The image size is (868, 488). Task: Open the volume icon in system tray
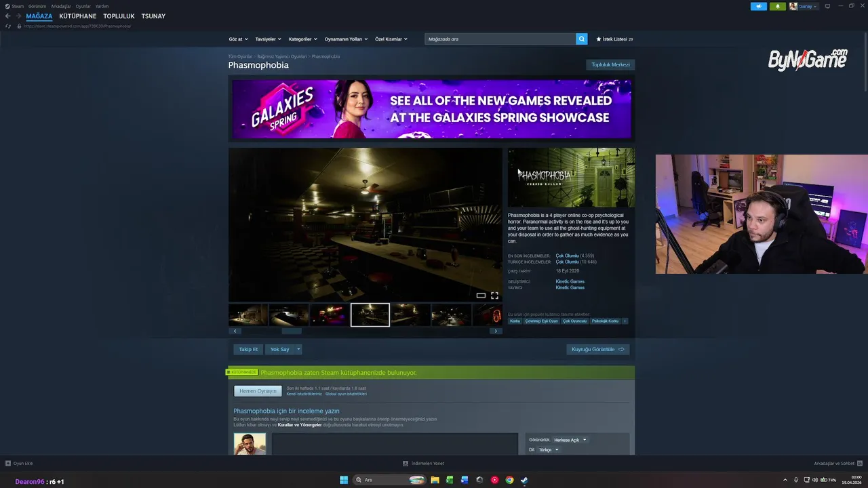coord(815,480)
